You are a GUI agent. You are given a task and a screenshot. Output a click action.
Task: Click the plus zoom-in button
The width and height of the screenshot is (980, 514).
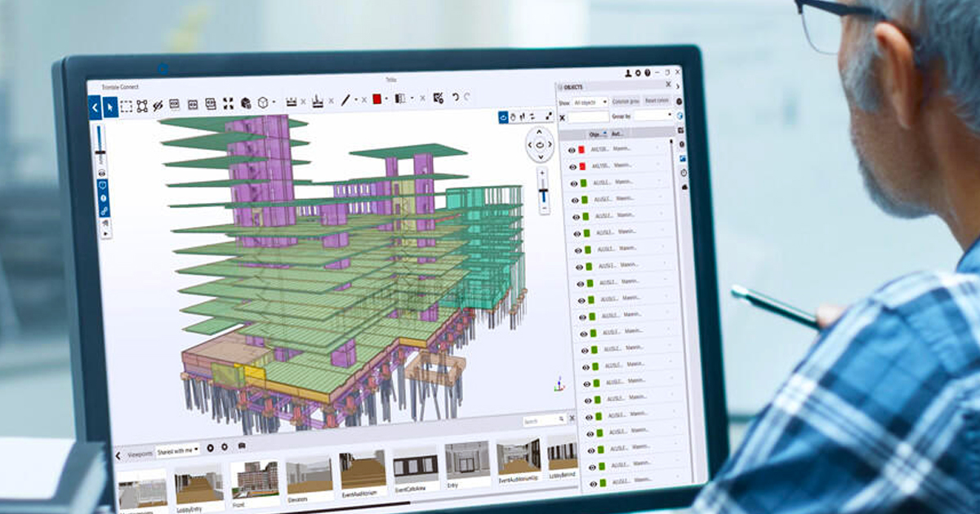(542, 173)
